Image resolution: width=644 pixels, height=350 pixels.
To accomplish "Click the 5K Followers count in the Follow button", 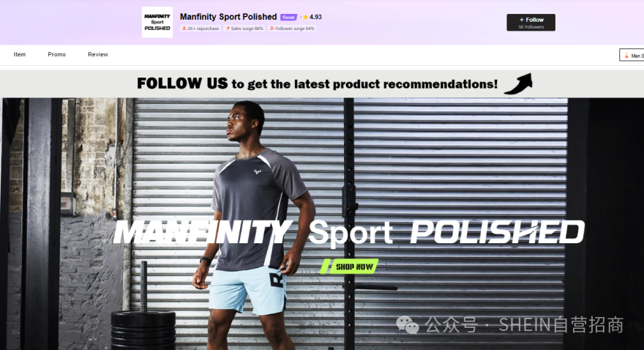I will coord(531,27).
